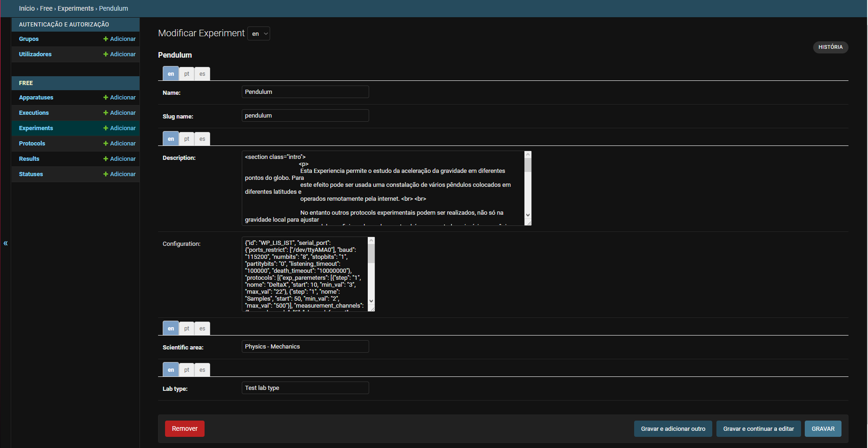Go to Experiments in breadcrumb
868x448 pixels.
click(x=76, y=8)
